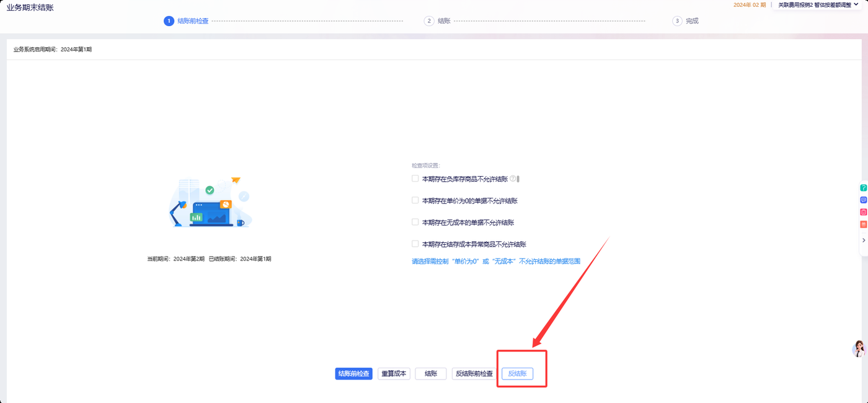The height and width of the screenshot is (403, 868).
Task: Check 本期存在无成本的单据不允许结账 checkbox
Action: (x=415, y=222)
